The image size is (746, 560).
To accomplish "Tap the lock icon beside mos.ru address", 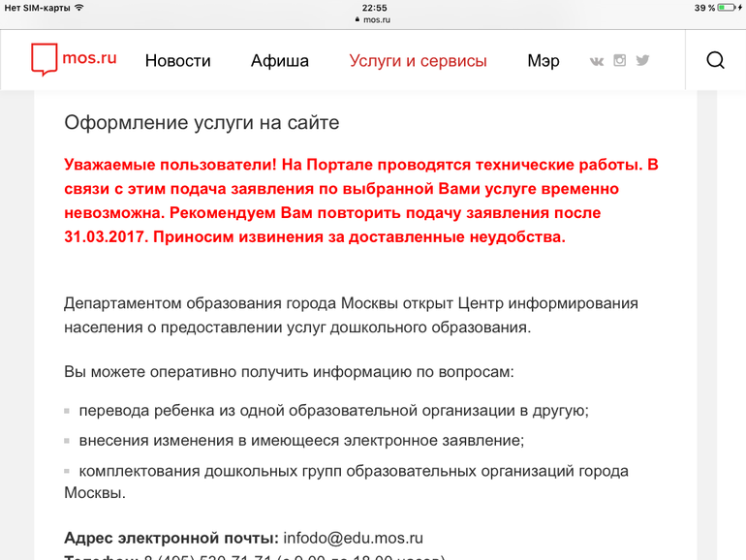I will (x=358, y=18).
